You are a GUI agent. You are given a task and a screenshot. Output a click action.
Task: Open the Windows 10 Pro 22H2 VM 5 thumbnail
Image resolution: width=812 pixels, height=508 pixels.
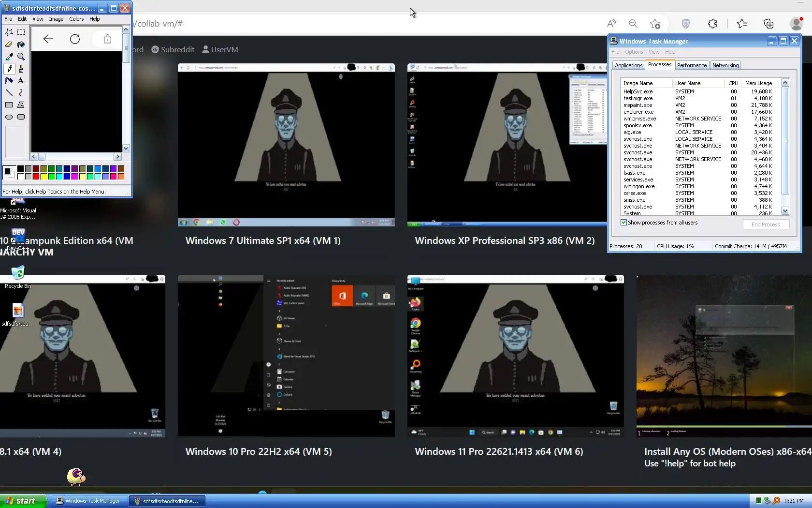286,356
